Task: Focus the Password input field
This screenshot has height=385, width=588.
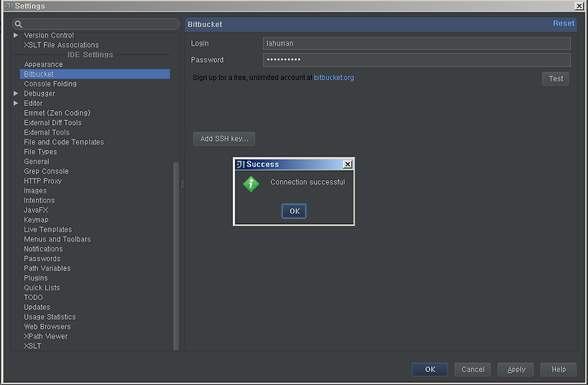Action: coord(416,60)
